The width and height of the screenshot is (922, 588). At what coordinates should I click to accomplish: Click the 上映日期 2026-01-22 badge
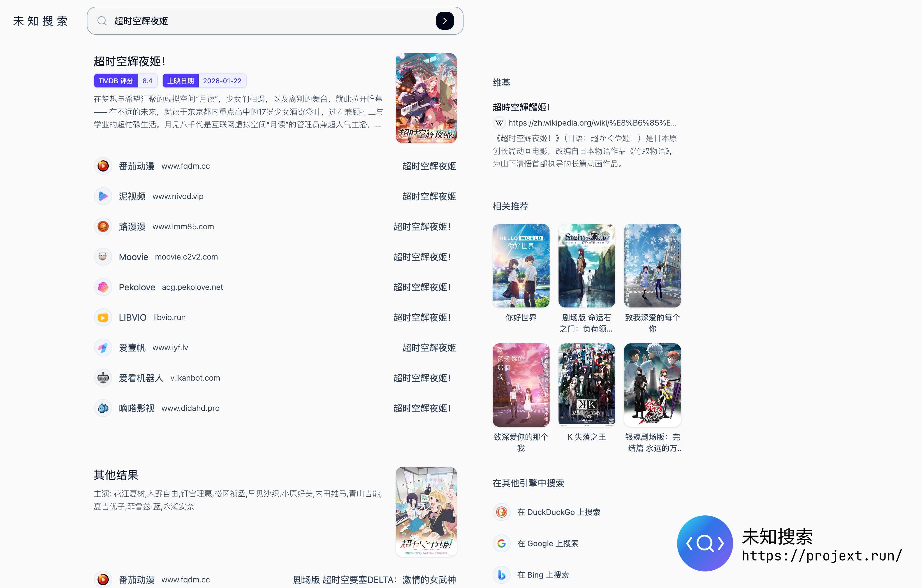tap(205, 81)
